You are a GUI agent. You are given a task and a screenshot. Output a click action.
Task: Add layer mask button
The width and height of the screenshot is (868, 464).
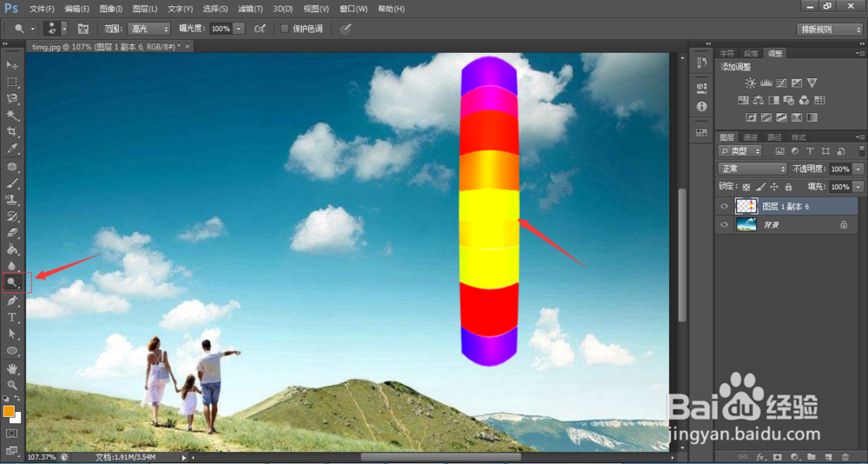pos(778,456)
